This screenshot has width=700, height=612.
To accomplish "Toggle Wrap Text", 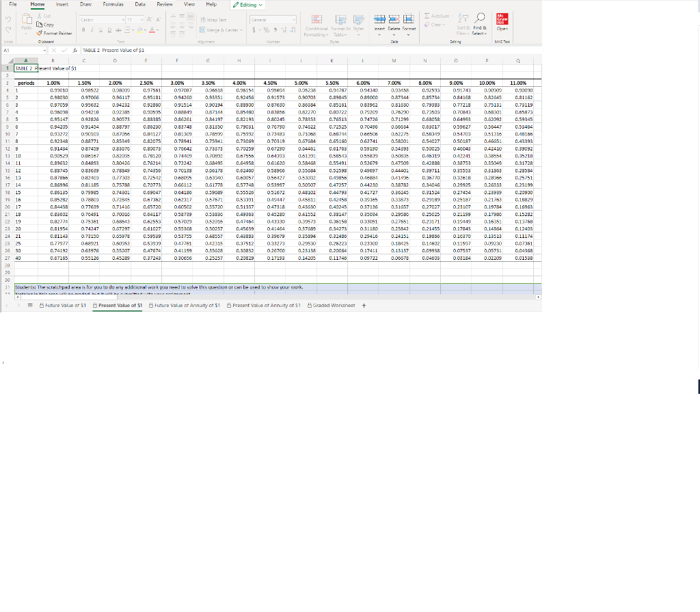I will point(213,20).
